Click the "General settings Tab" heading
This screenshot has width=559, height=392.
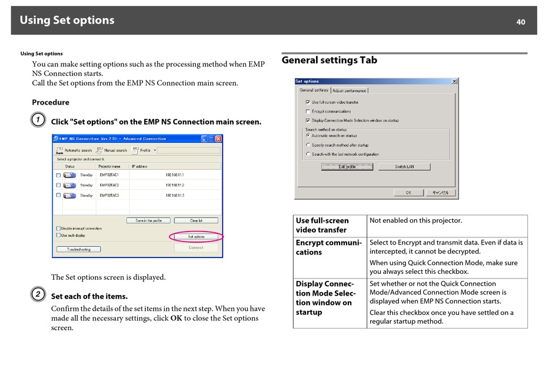point(330,60)
